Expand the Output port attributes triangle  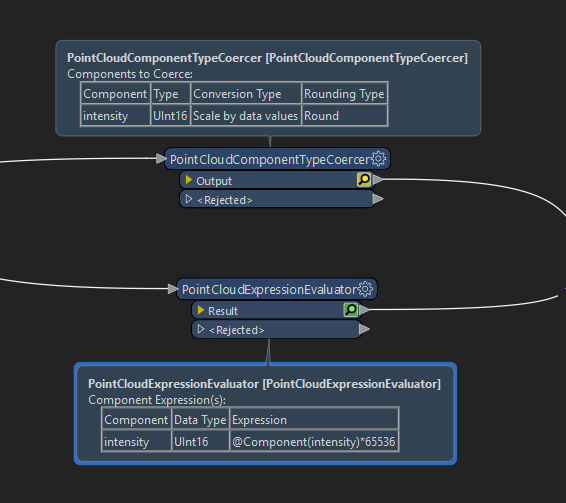click(x=188, y=180)
